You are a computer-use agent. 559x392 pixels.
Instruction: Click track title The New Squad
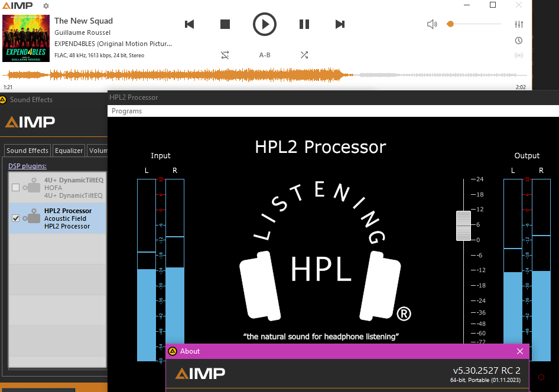tap(83, 21)
